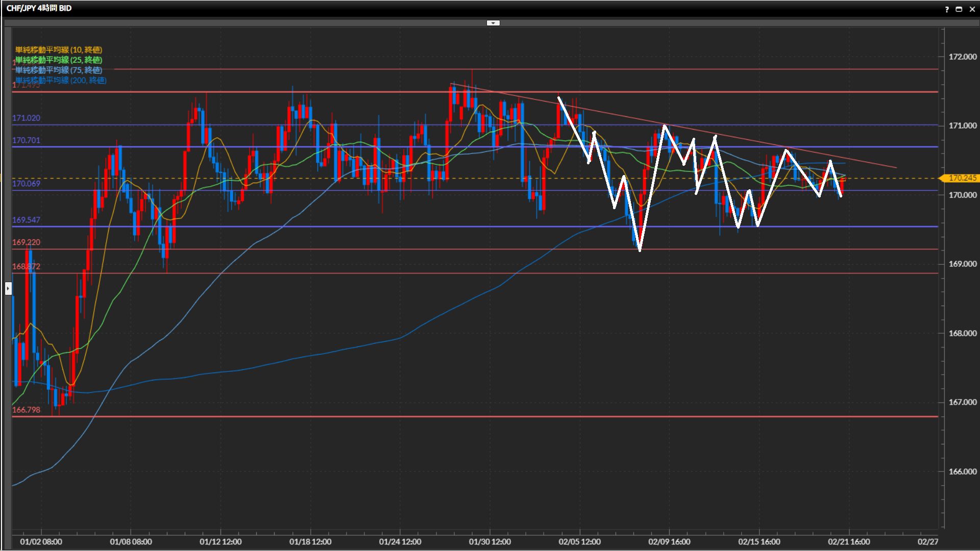The height and width of the screenshot is (551, 980).
Task: Select the SMA (200) indicator label
Action: (x=61, y=80)
